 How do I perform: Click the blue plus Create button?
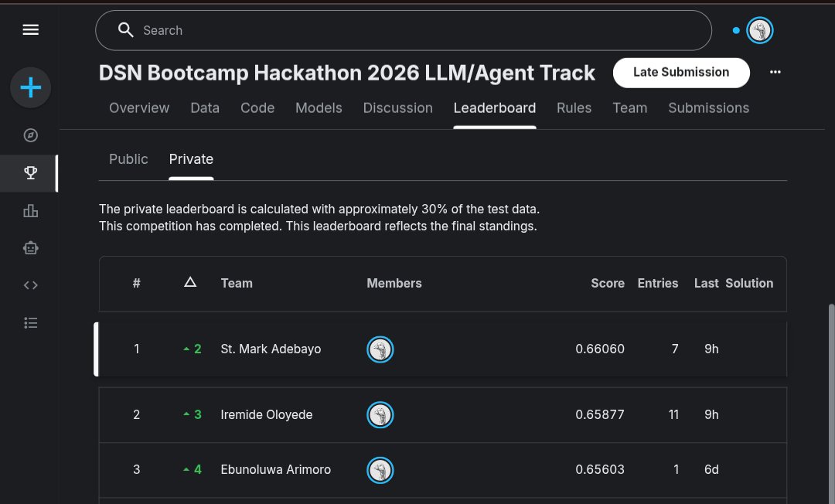pos(30,87)
